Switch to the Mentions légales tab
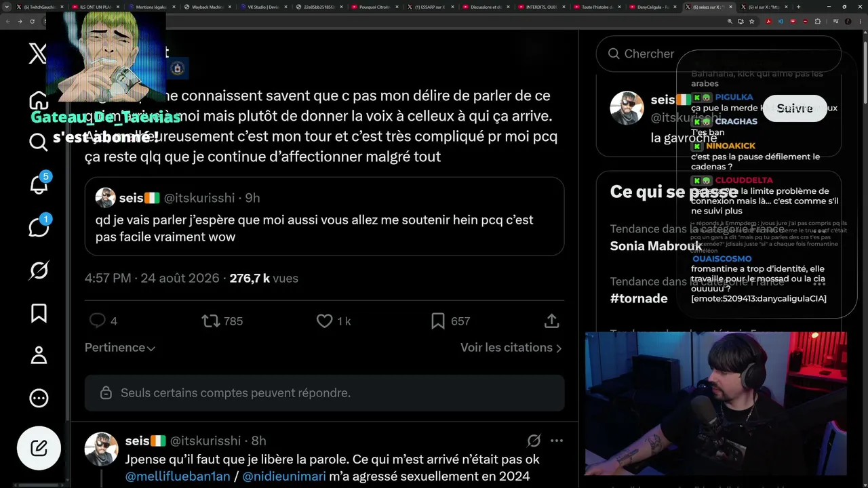Screen dimensions: 868x488 [151, 7]
